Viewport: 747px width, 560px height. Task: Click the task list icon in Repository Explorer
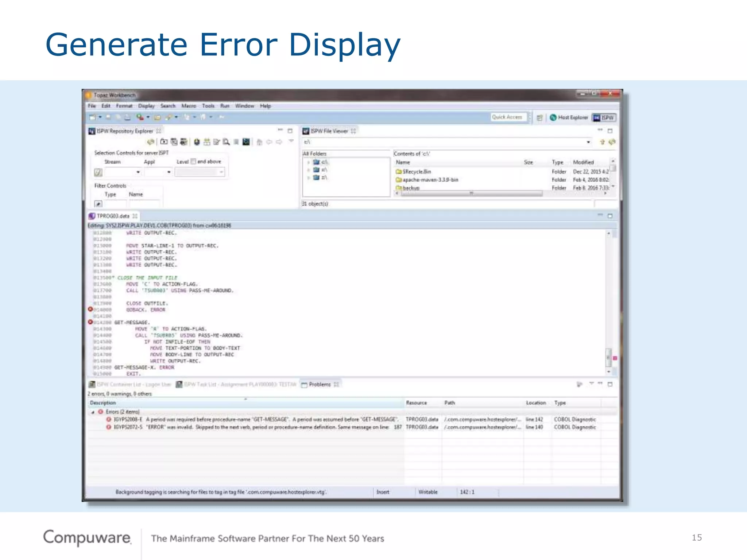[x=174, y=142]
